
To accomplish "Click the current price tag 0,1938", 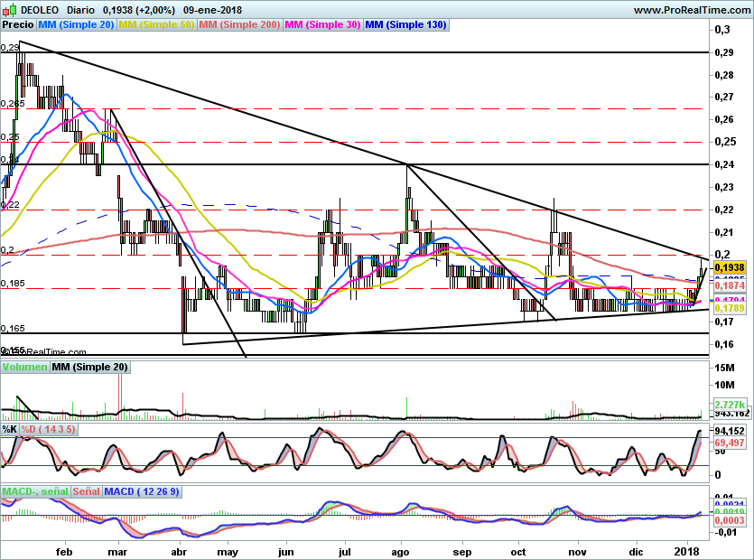I will tap(729, 268).
